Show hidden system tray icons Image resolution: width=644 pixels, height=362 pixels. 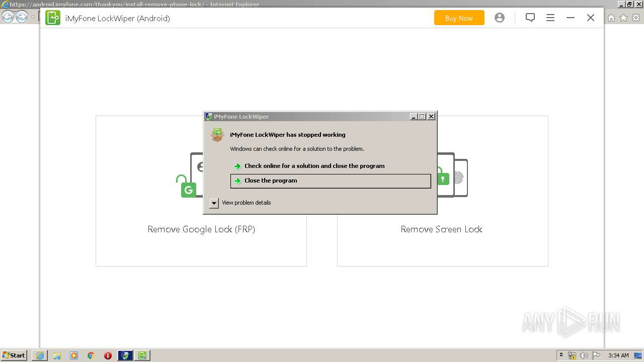coord(561,355)
